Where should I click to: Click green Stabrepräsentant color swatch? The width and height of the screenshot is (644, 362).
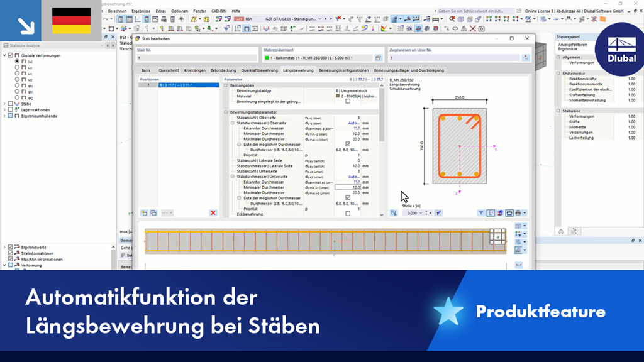[267, 58]
